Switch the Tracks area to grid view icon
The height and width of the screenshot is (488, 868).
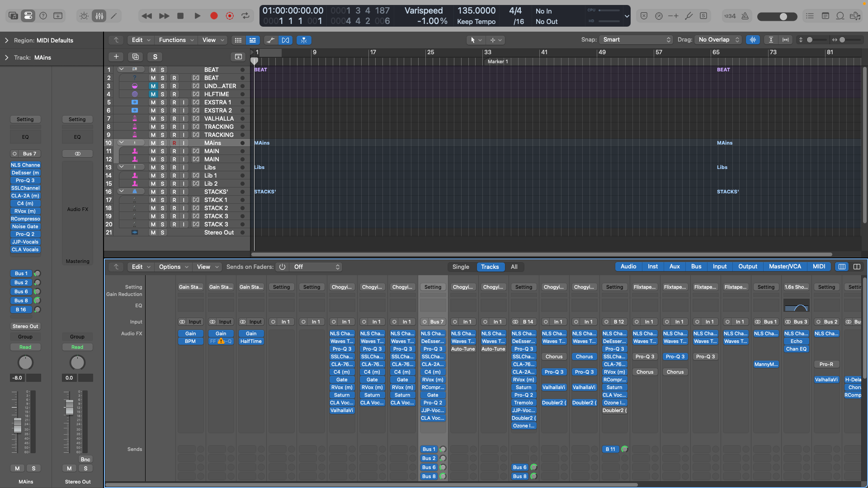[238, 40]
